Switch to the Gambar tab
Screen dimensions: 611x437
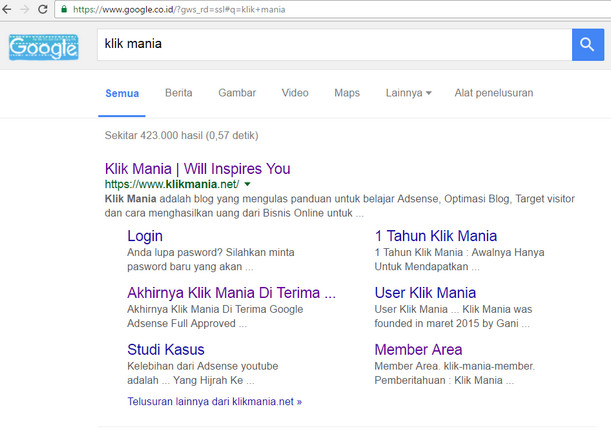click(x=237, y=93)
